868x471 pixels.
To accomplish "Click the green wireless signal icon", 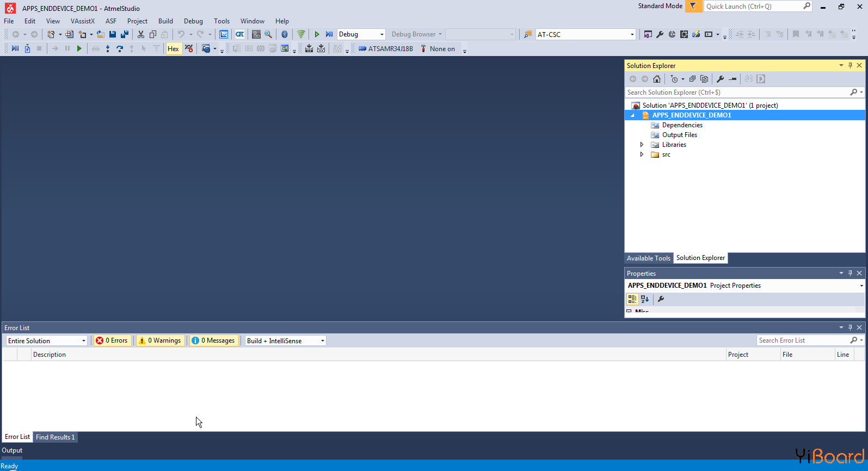I will pos(301,34).
